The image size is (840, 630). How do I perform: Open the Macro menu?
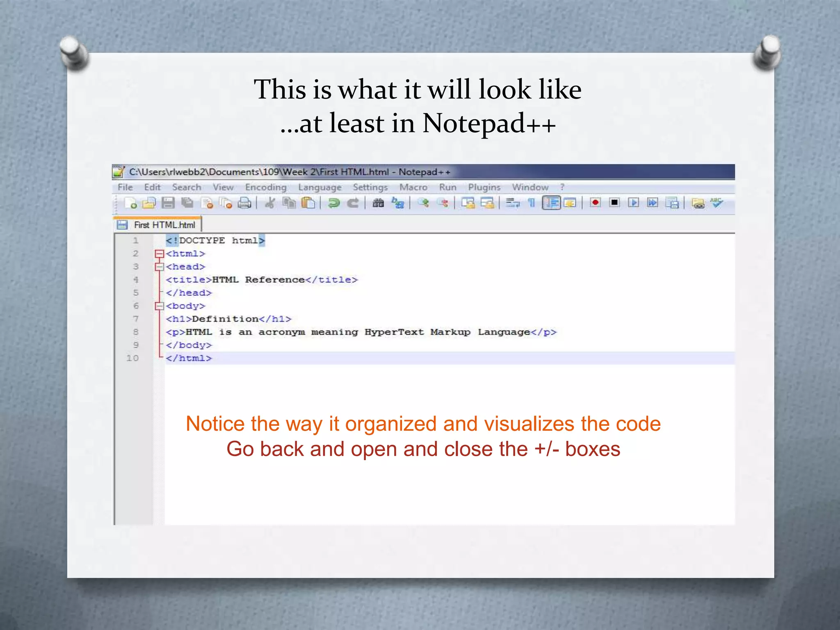(x=413, y=187)
